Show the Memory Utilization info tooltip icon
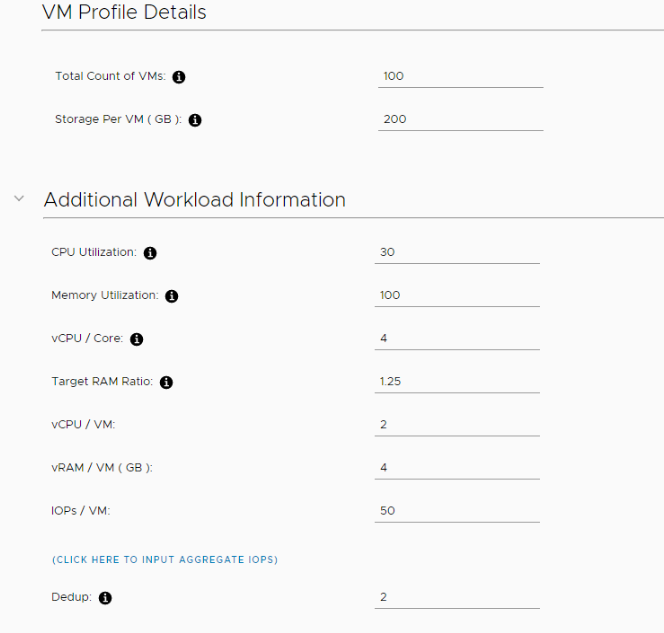Image resolution: width=664 pixels, height=633 pixels. [x=172, y=296]
